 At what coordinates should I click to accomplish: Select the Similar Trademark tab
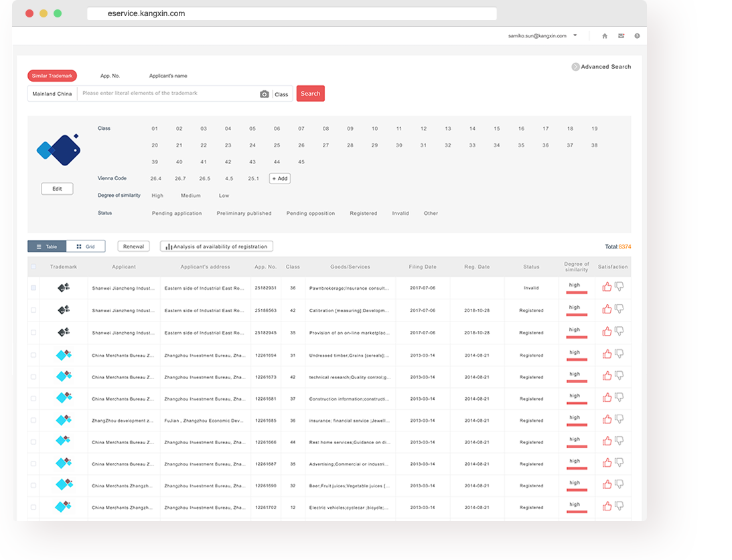[52, 76]
